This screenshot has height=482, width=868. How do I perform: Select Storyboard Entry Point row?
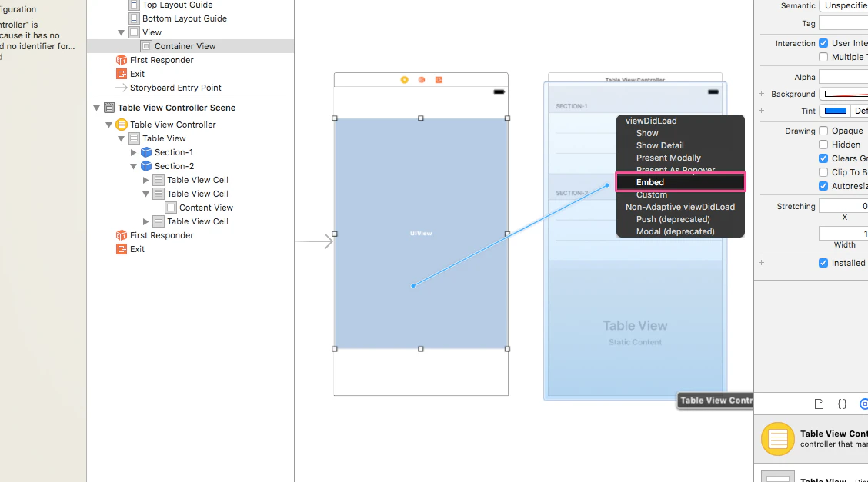(x=175, y=88)
